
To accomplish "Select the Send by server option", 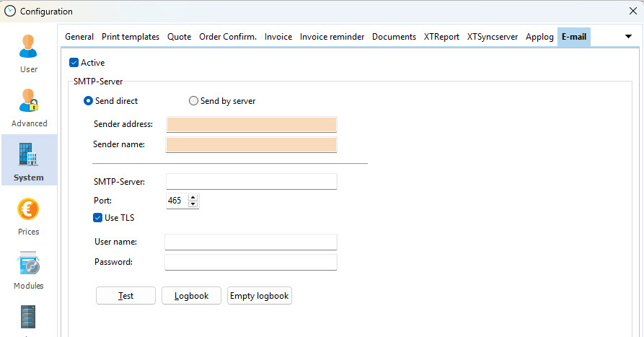I will pyautogui.click(x=193, y=101).
